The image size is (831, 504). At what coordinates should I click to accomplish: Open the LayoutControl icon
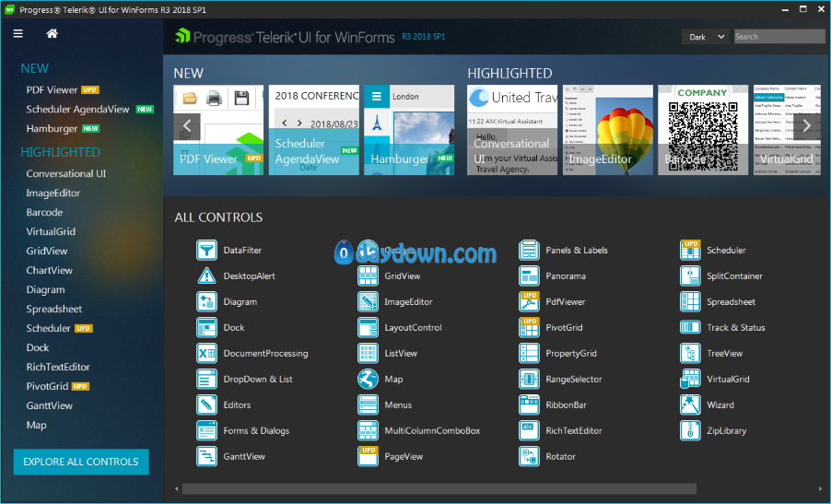[368, 327]
